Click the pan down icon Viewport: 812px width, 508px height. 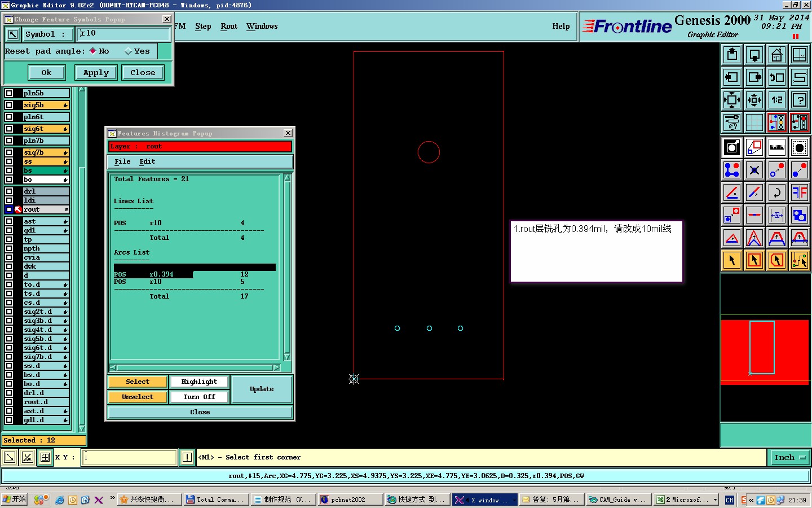(x=754, y=55)
